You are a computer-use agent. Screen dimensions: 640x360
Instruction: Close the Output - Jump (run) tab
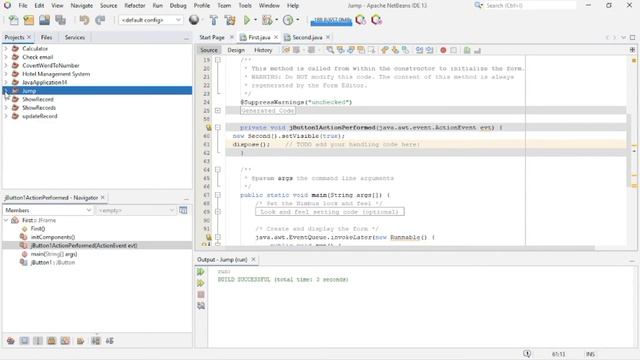253,260
